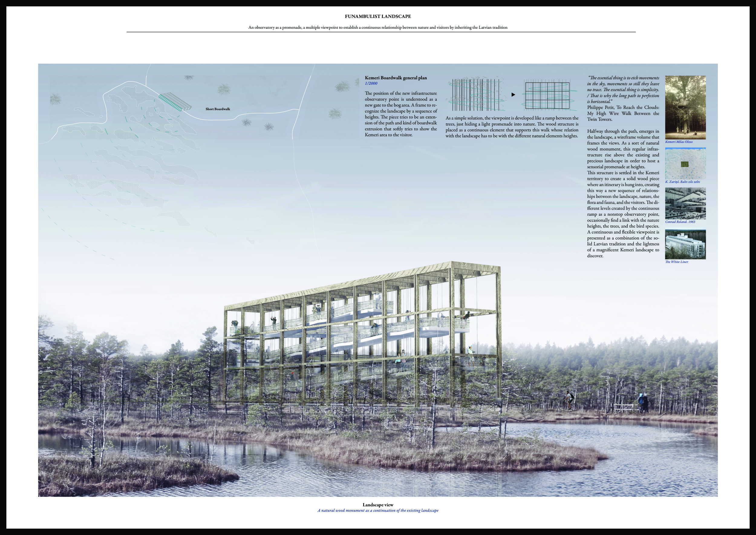This screenshot has height=535, width=756.
Task: Click "The White Liner" blue caption
Action: [676, 262]
